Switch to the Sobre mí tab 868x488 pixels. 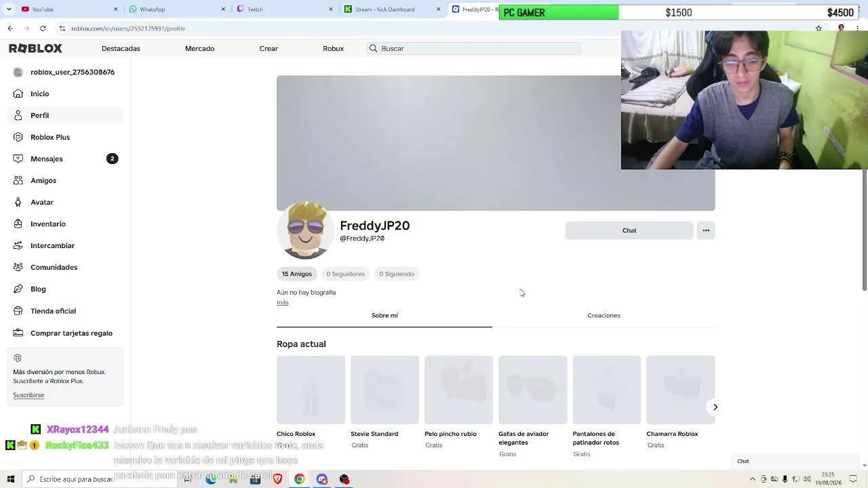[x=384, y=315]
